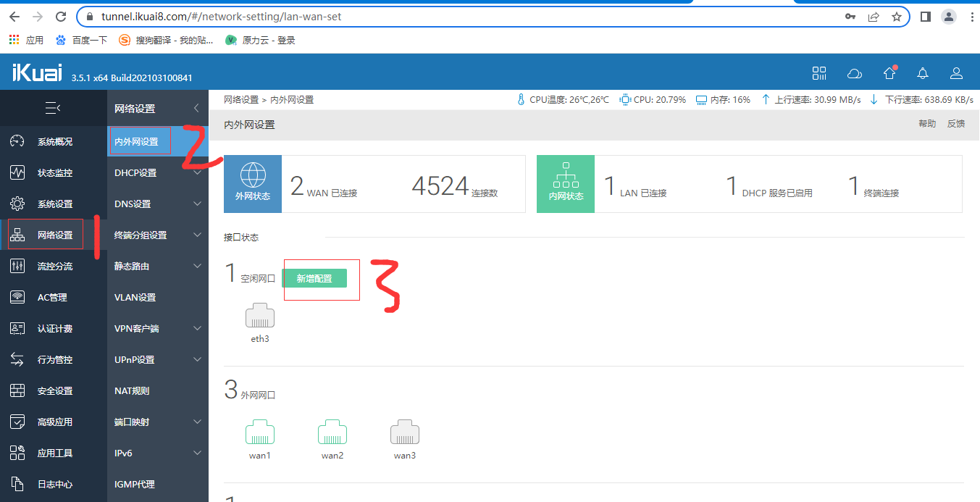980x502 pixels.
Task: Open 应用工具 in the sidebar
Action: tap(54, 453)
